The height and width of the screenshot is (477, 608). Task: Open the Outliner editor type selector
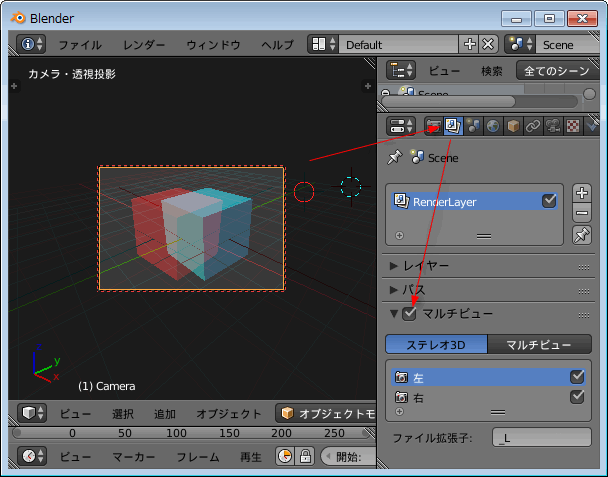tap(401, 71)
